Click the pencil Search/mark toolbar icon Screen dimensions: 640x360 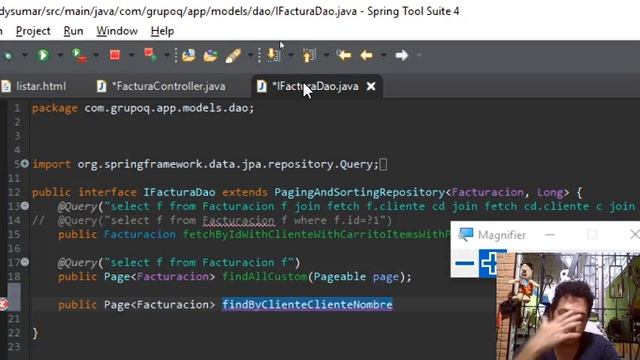tap(233, 55)
